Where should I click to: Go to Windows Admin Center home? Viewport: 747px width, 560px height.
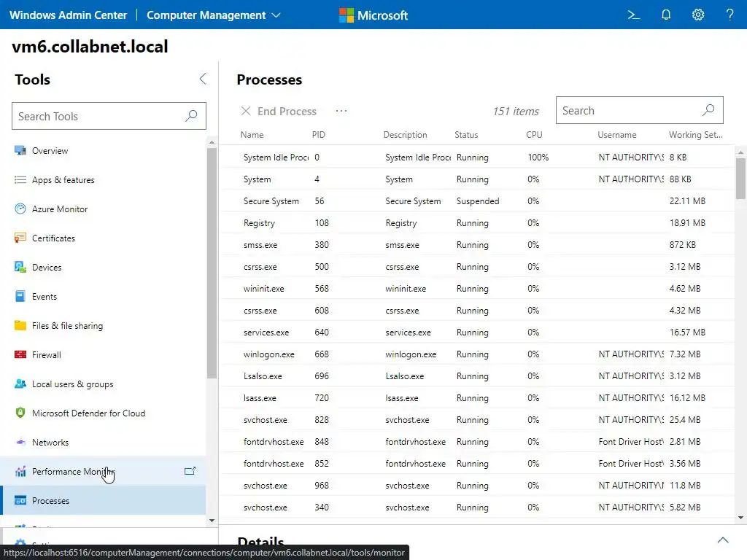click(68, 15)
